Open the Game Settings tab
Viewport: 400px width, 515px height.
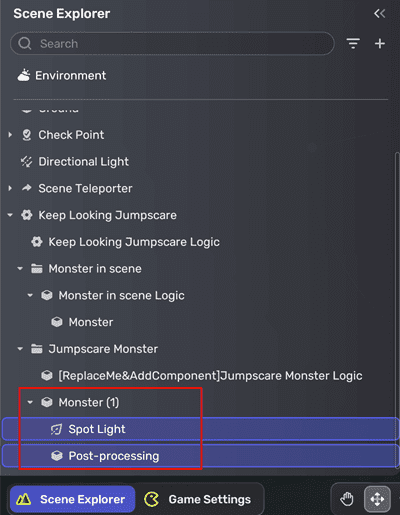click(x=198, y=499)
